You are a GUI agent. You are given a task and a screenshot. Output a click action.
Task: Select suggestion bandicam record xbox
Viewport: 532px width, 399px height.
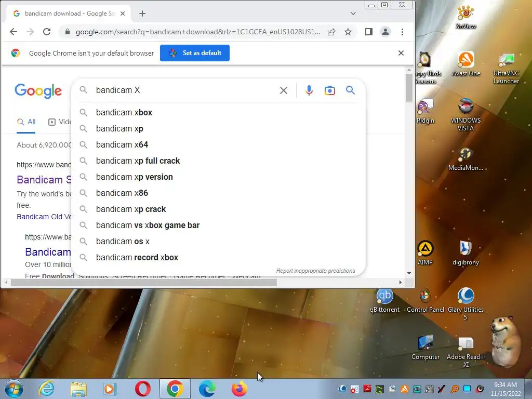click(219, 258)
